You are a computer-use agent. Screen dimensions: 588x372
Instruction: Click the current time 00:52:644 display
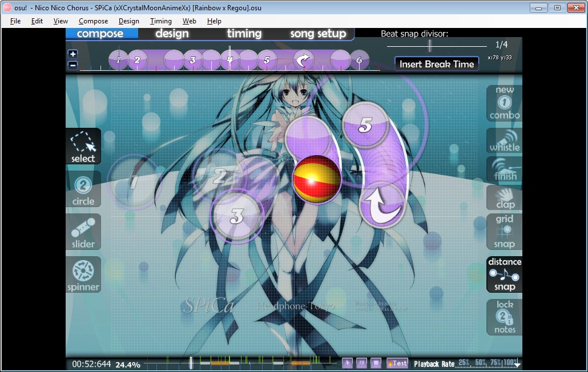coord(91,364)
